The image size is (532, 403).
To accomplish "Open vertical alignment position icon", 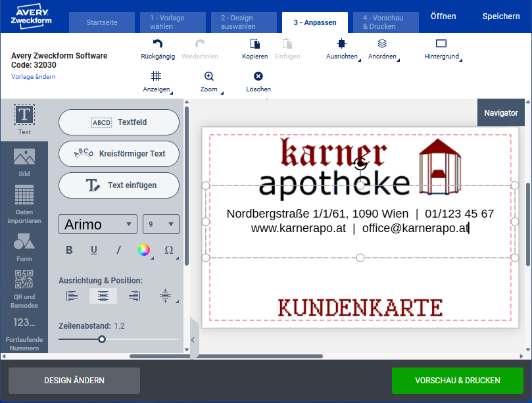I will point(165,296).
